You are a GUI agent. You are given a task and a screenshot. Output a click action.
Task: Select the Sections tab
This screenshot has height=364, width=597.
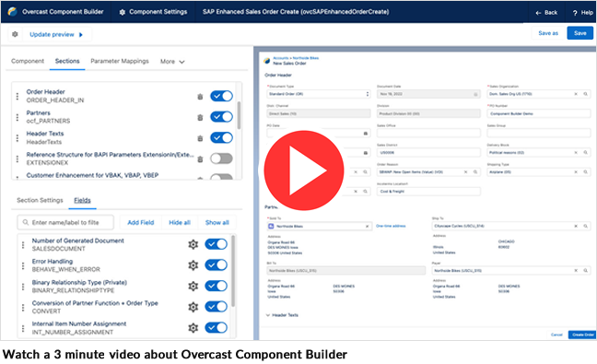tap(67, 61)
